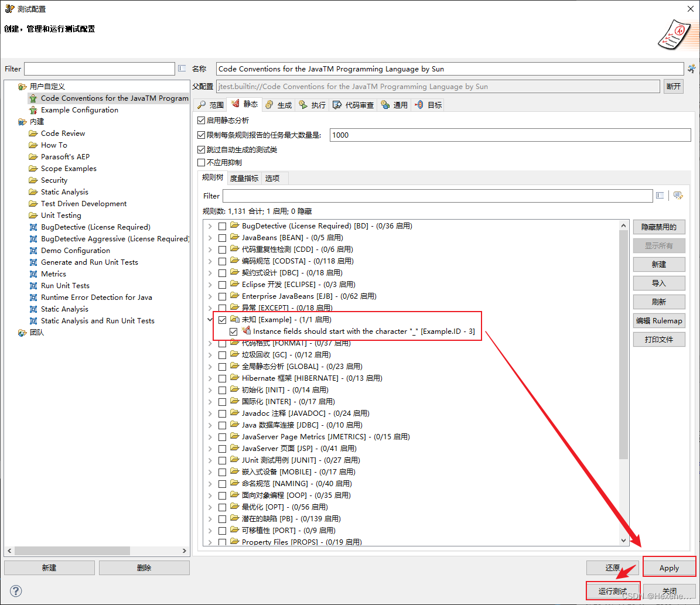Viewport: 700px width, 605px height.
Task: Check the JavaBeans [BEAN] rule category checkbox
Action: pos(221,237)
